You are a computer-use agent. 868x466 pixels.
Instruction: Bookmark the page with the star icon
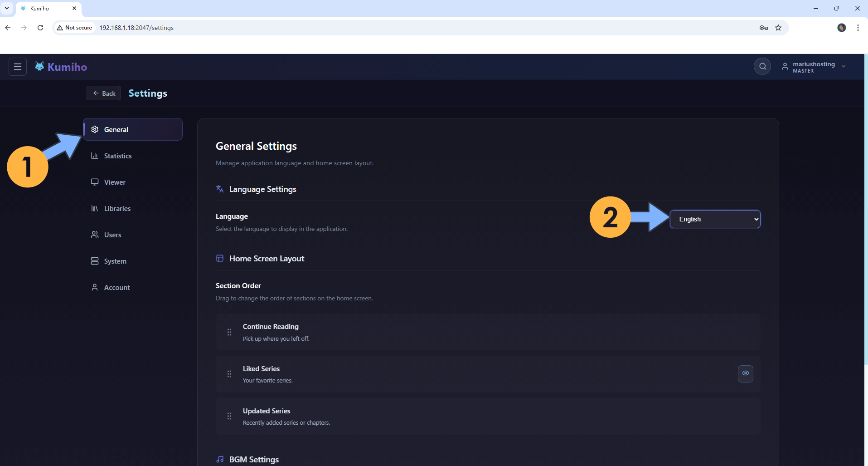(x=778, y=28)
